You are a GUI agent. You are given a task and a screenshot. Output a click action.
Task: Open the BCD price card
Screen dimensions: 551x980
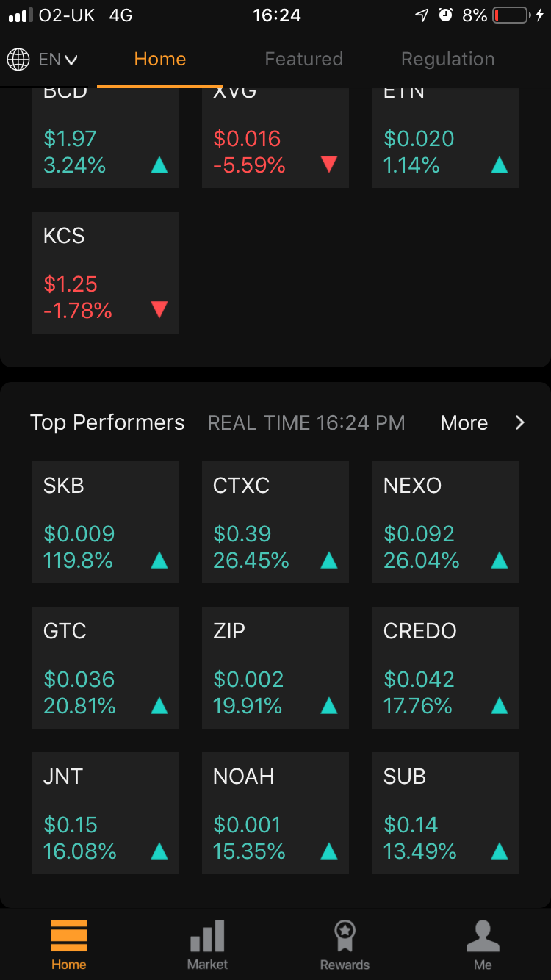(105, 138)
